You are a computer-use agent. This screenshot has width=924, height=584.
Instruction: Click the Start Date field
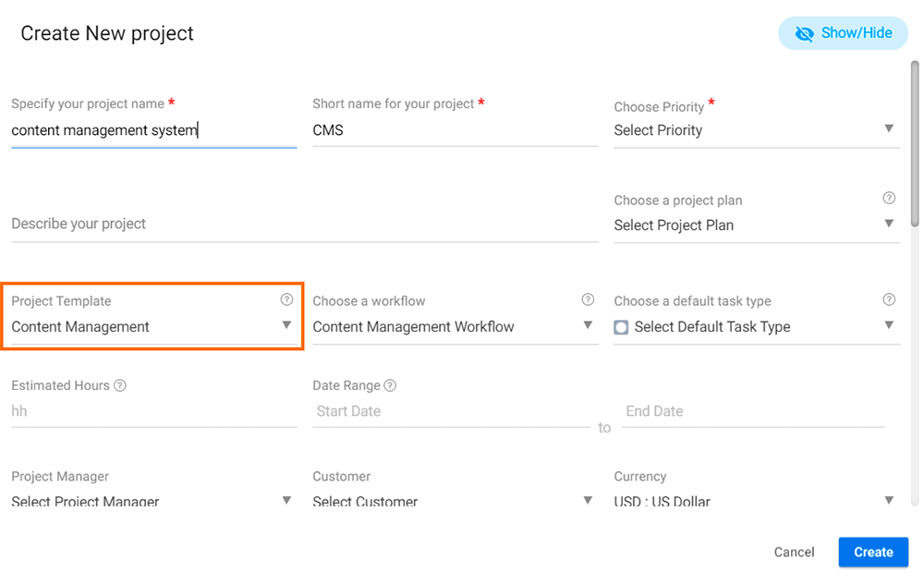point(452,411)
